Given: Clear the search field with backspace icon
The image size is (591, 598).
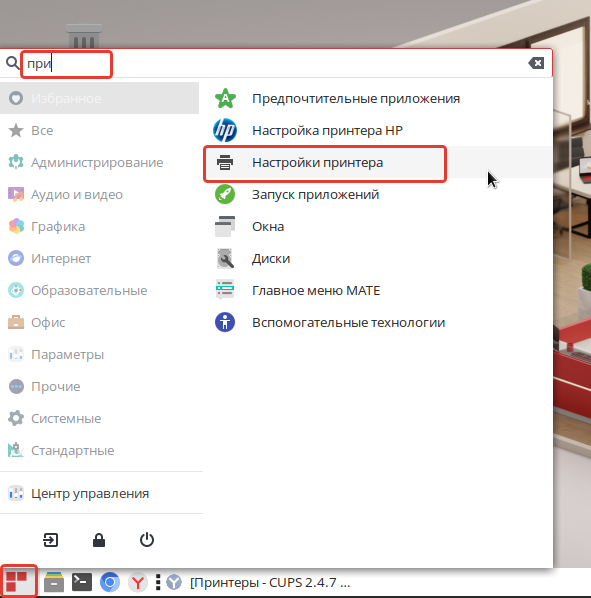Looking at the screenshot, I should 536,63.
